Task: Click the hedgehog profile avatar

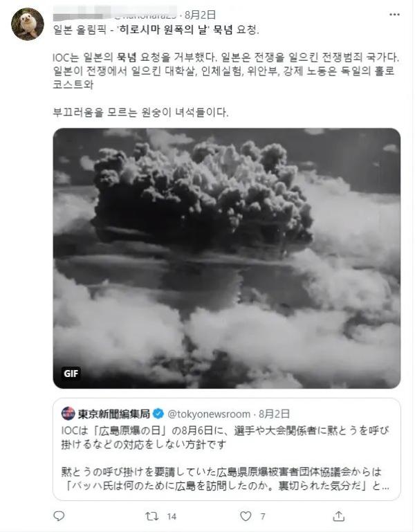Action: [28, 24]
